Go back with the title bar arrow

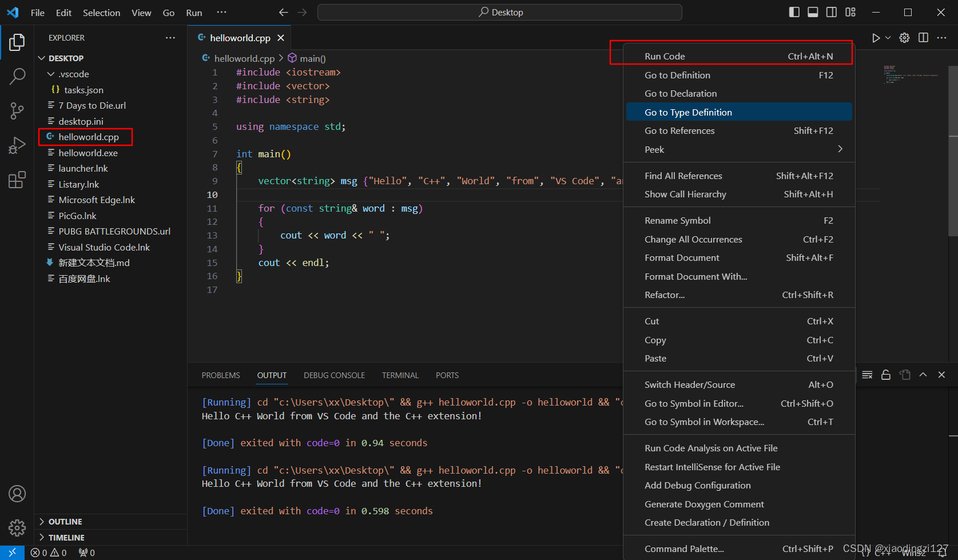tap(283, 12)
